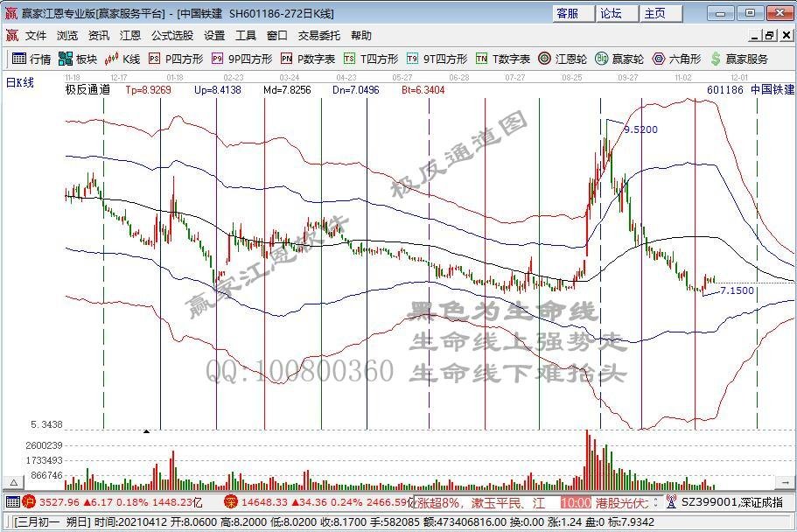
Task: Click the Md=7.8256 value
Action: click(287, 90)
